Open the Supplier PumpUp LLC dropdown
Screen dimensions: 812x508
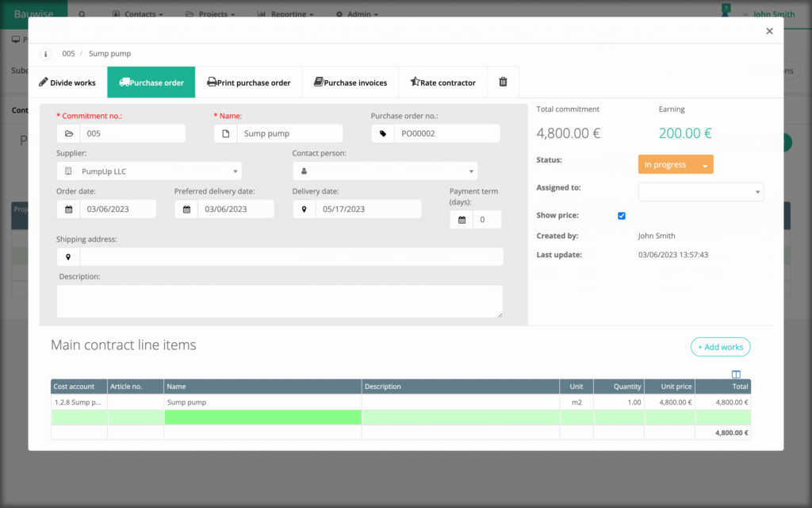click(x=149, y=171)
